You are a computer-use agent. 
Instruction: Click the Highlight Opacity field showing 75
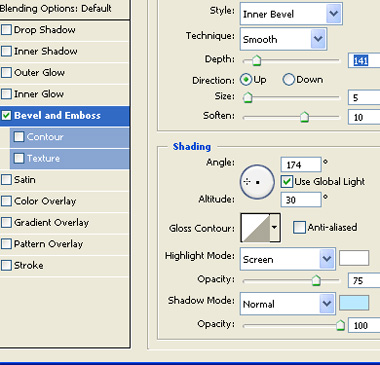click(364, 280)
